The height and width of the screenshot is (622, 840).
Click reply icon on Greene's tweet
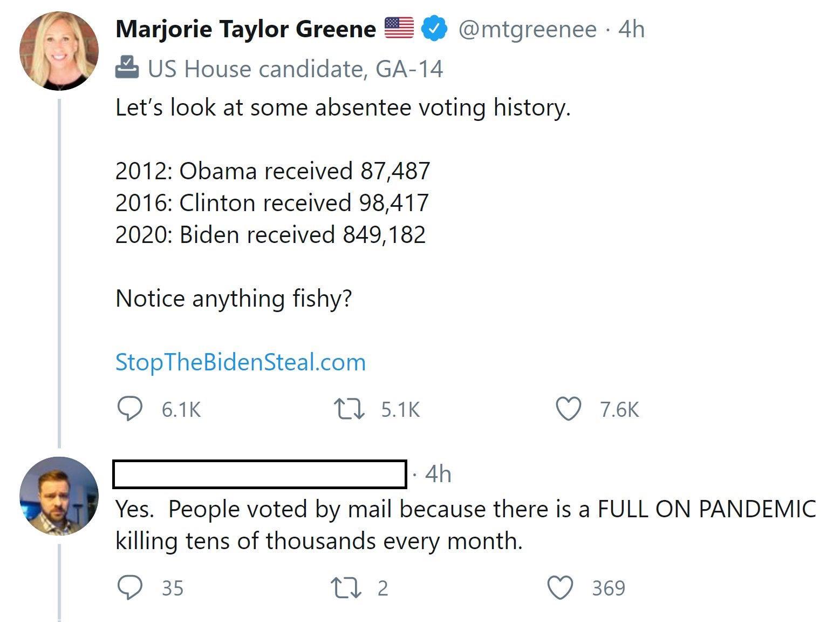click(x=130, y=409)
